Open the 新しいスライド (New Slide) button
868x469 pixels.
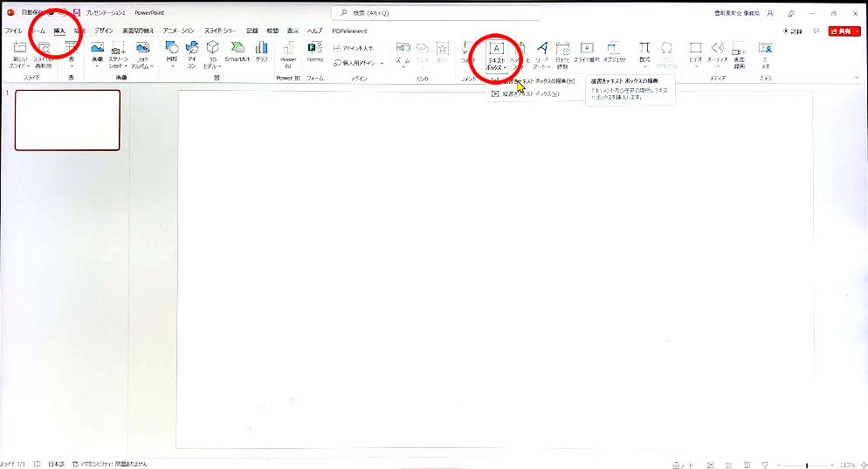[20, 55]
